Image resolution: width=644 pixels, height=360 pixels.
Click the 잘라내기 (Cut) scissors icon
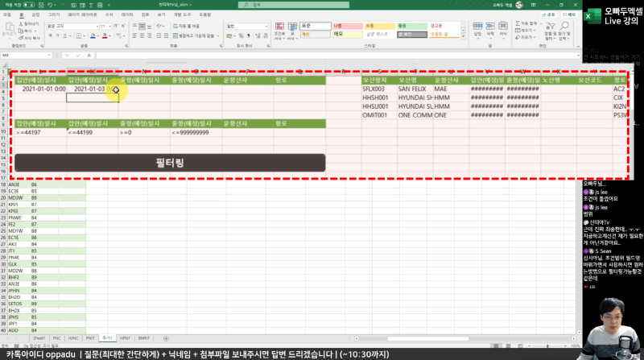[21, 25]
